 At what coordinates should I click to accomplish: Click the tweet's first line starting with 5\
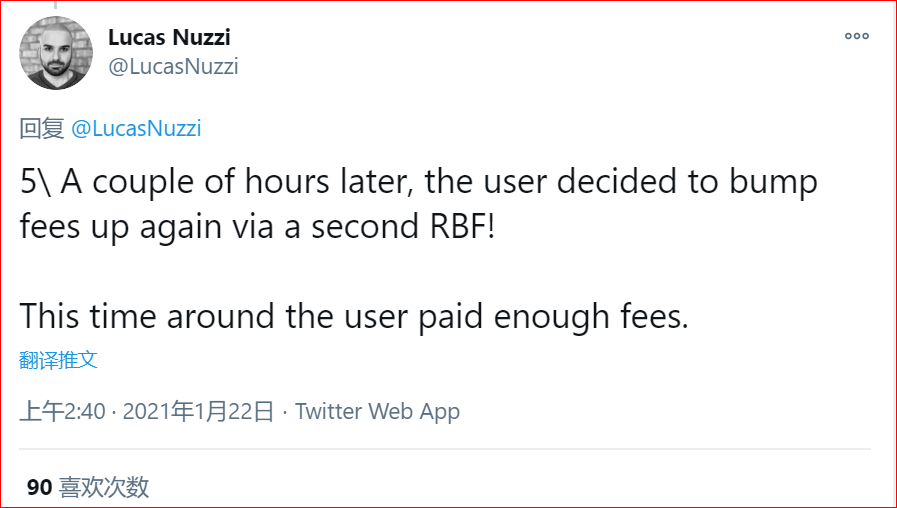point(418,183)
